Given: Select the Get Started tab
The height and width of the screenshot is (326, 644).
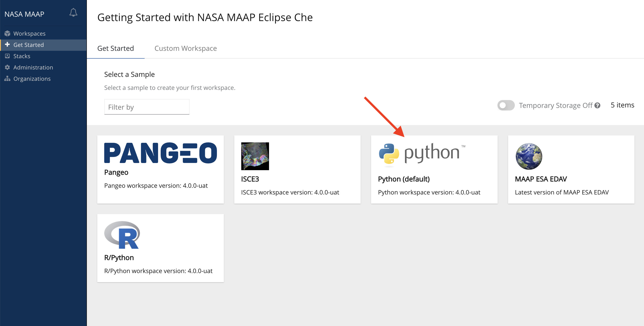Looking at the screenshot, I should (x=116, y=48).
